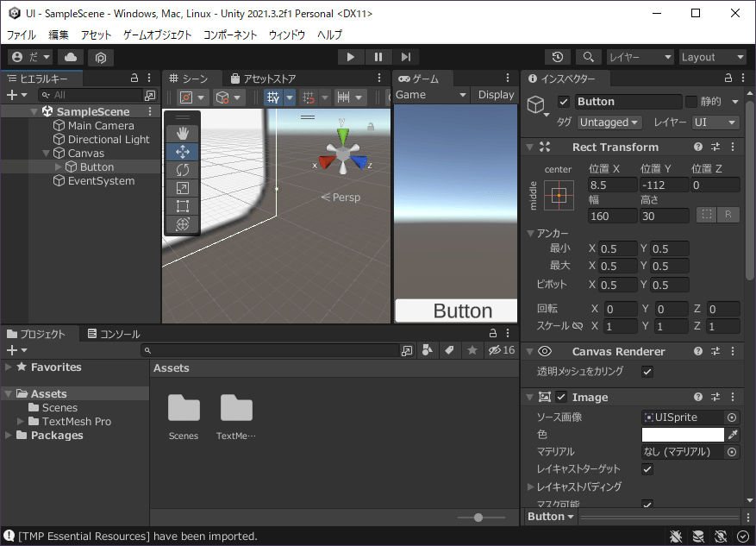The width and height of the screenshot is (756, 546).
Task: Toggle Raycast Target checkbox
Action: pos(647,469)
